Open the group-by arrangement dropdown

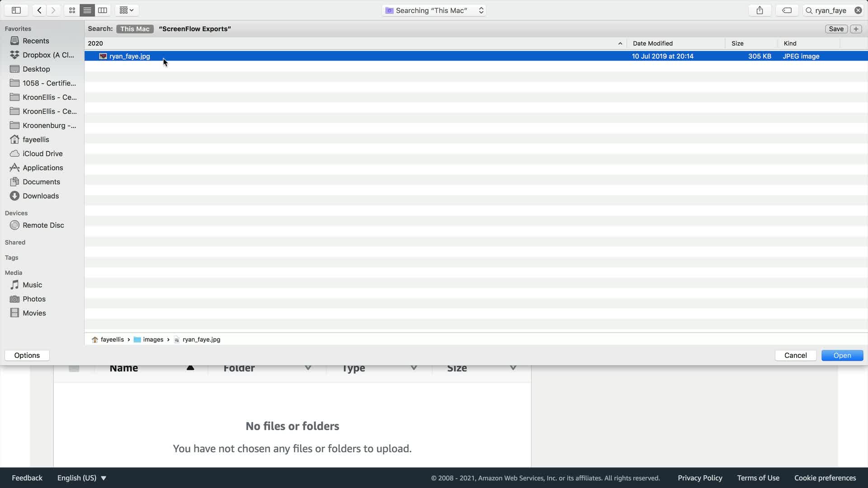(x=126, y=10)
